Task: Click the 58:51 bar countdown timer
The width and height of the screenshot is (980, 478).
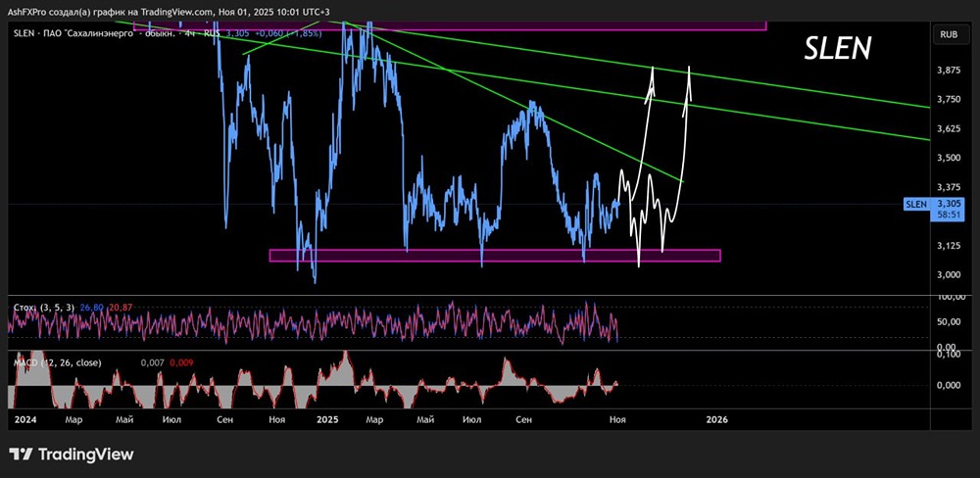Action: click(x=950, y=215)
